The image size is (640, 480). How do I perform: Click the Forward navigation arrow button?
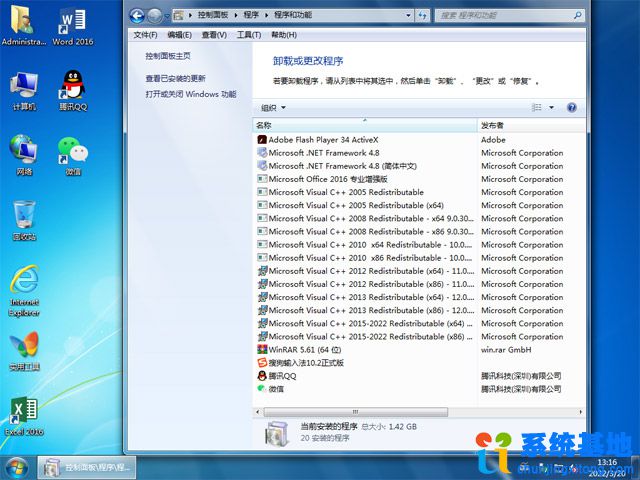154,16
